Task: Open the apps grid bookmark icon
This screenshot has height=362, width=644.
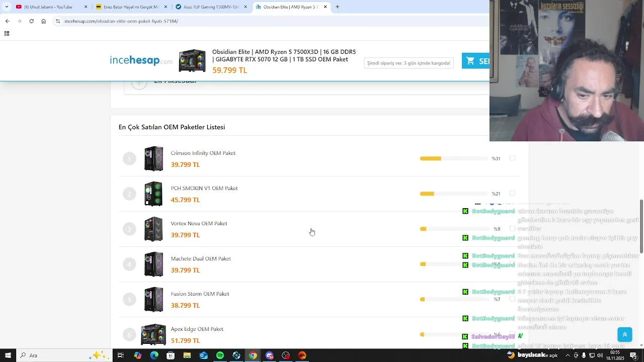Action: tap(7, 34)
